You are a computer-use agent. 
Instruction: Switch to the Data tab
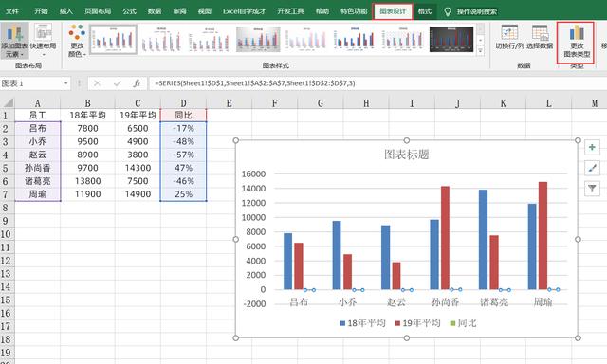(x=155, y=11)
